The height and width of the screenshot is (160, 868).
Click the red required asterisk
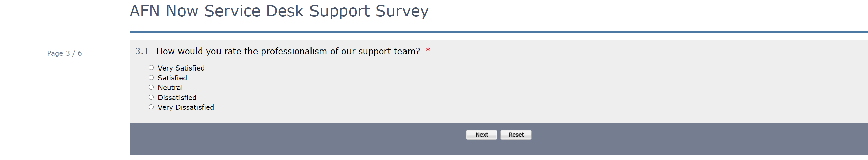(x=428, y=51)
